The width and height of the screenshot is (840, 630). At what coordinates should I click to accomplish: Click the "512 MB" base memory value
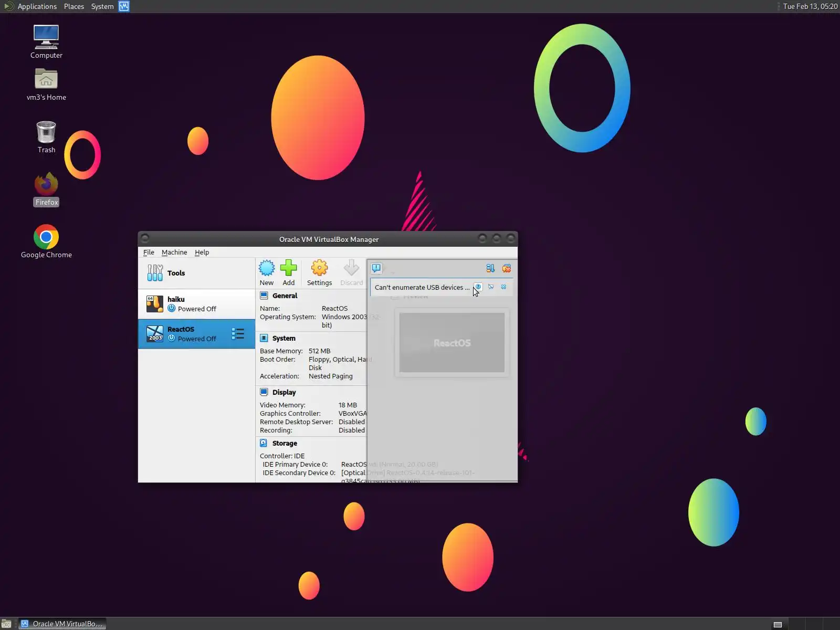point(320,351)
